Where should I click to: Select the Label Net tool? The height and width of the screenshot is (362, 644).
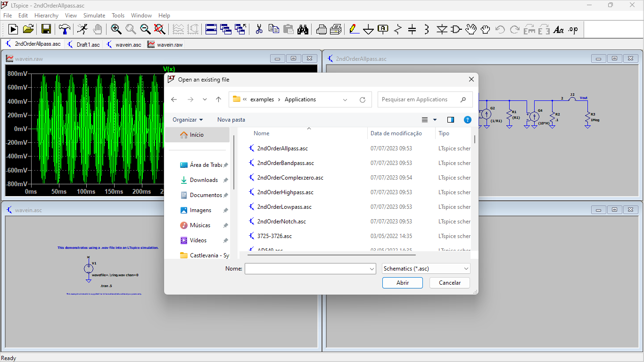coord(383,29)
